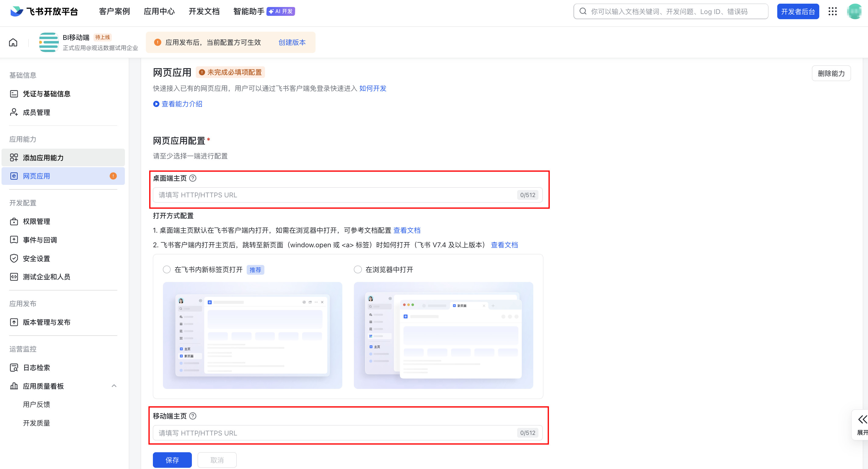Select 在浏览器中打开 radio option
The height and width of the screenshot is (469, 868).
358,270
